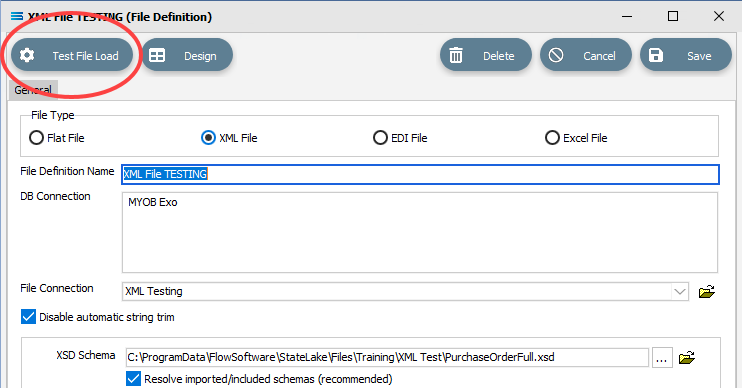The width and height of the screenshot is (742, 388).
Task: Click the Cancel button
Action: tap(586, 55)
